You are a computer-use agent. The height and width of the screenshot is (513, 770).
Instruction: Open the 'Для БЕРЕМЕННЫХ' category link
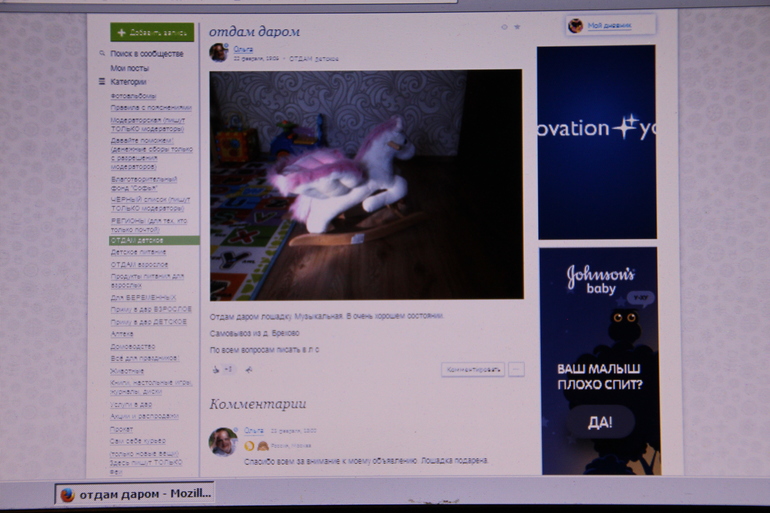click(x=143, y=298)
